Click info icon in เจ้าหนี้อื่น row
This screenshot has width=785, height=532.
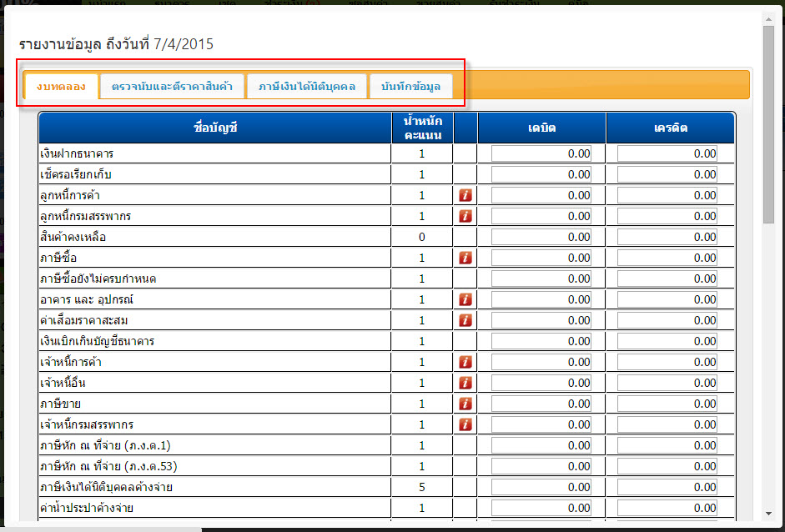coord(465,383)
